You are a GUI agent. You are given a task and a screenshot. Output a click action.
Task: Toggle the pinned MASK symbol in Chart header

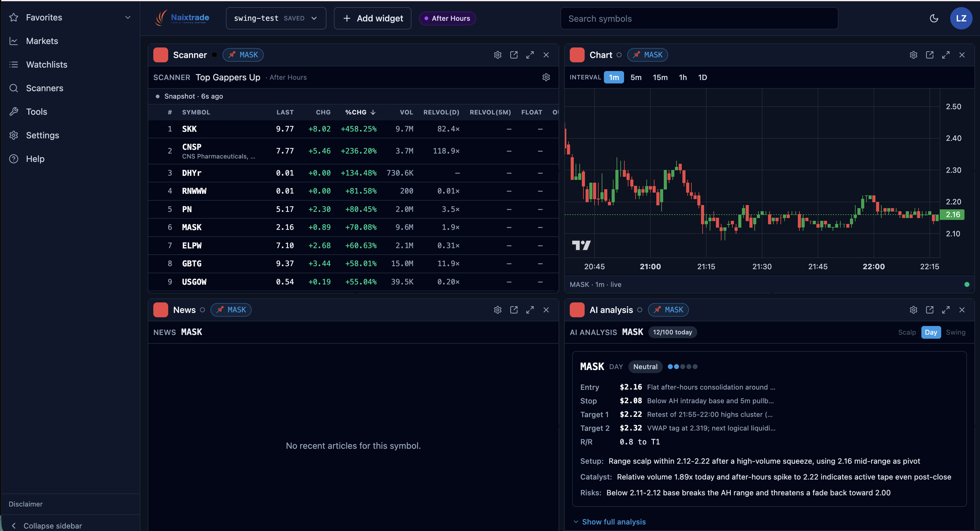[648, 55]
